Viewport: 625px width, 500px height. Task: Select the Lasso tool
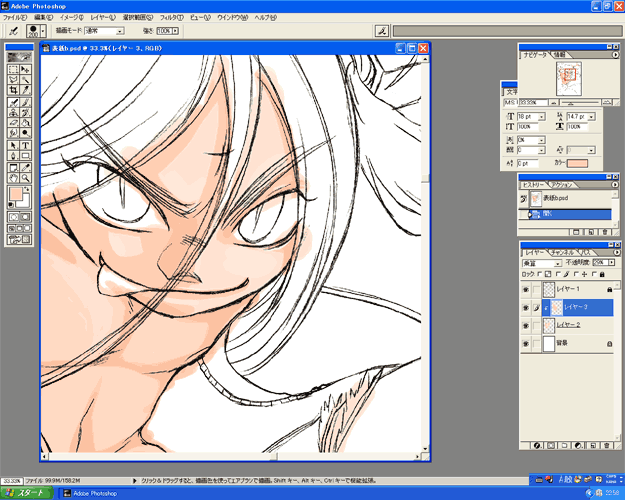(13, 79)
